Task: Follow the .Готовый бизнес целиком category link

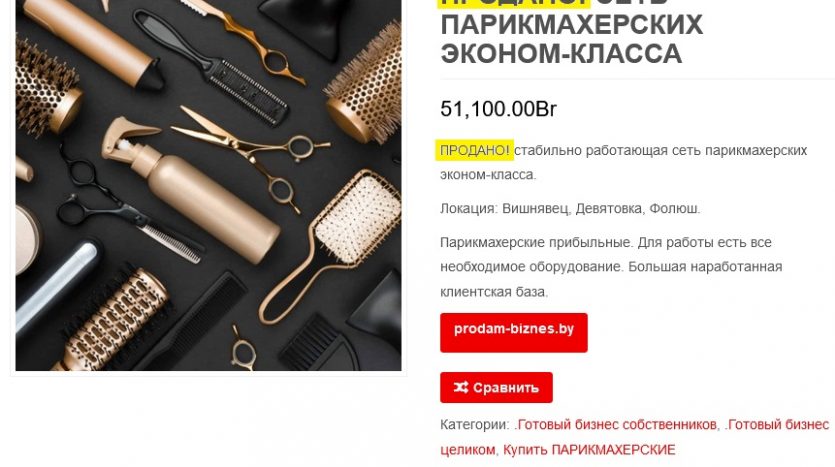Action: point(635,437)
